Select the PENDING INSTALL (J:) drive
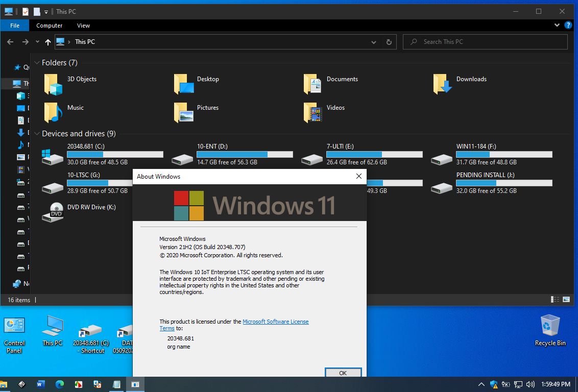Image resolution: width=578 pixels, height=392 pixels. [492, 183]
